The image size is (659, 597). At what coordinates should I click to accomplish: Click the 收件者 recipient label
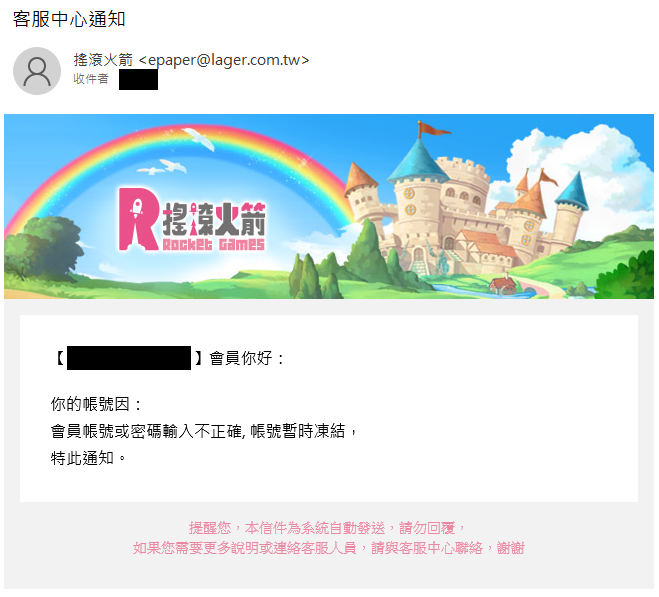coord(91,79)
